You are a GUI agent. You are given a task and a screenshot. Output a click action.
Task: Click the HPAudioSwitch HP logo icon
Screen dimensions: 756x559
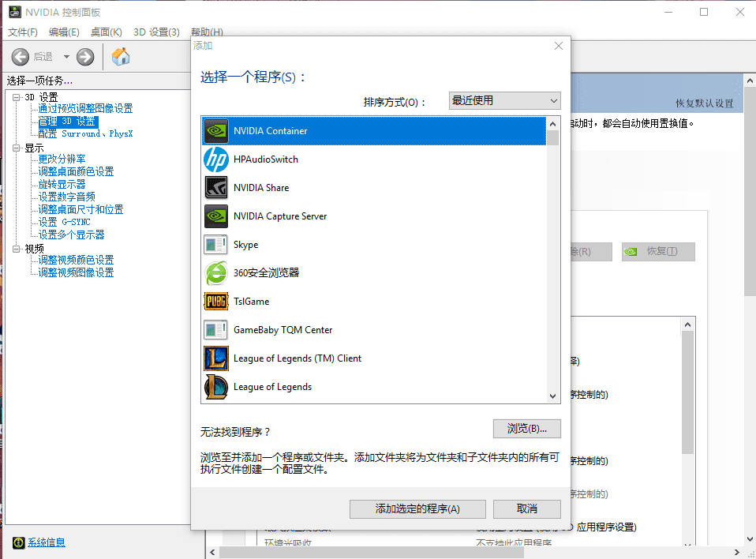[216, 159]
